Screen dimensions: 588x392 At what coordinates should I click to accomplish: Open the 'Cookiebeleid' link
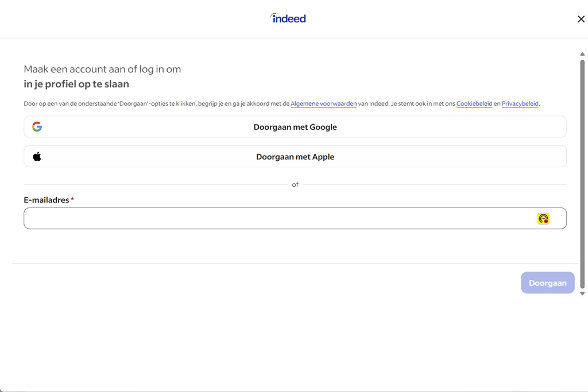[x=474, y=104]
